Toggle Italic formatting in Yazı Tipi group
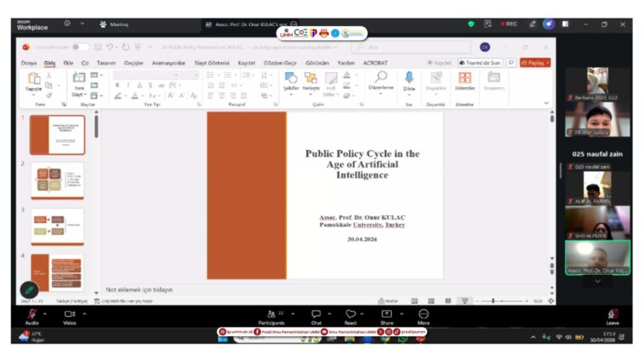The width and height of the screenshot is (644, 362). click(x=128, y=85)
